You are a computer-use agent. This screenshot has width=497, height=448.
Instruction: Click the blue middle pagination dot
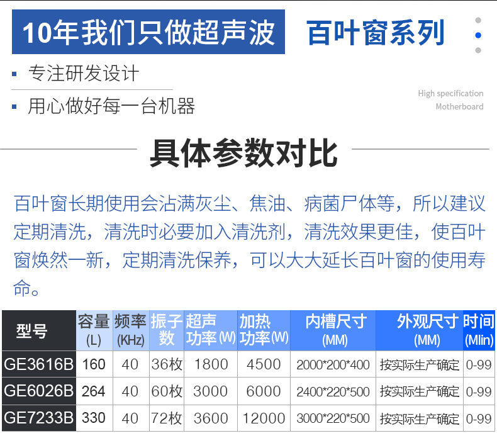(x=478, y=36)
